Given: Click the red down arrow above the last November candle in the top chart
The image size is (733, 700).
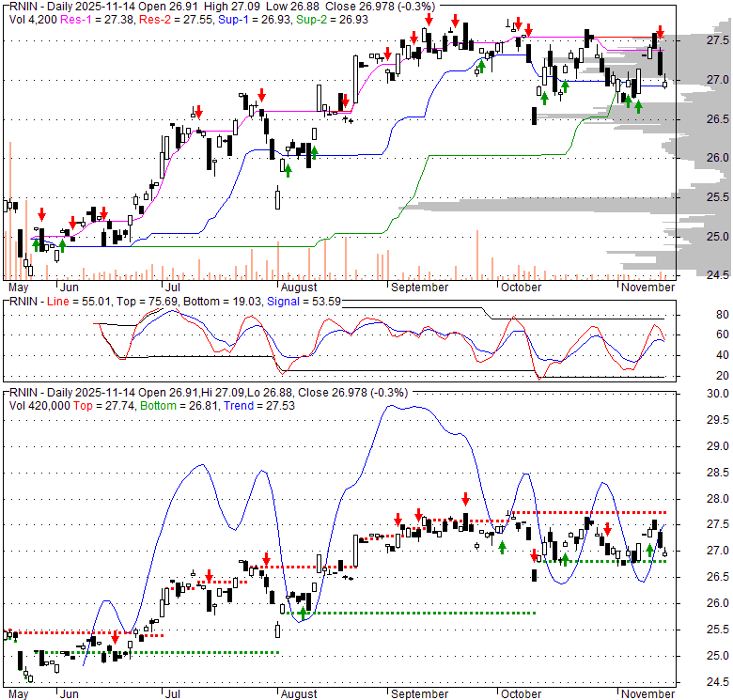Looking at the screenshot, I should click(x=660, y=35).
